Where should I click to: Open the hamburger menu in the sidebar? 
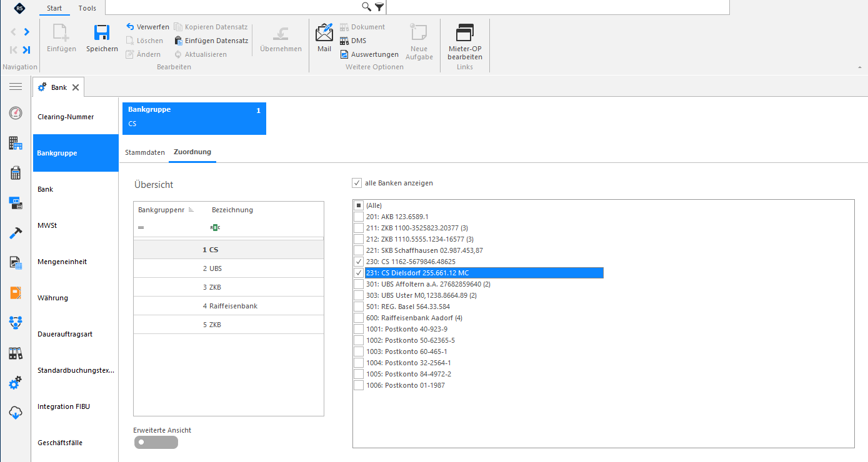[16, 86]
